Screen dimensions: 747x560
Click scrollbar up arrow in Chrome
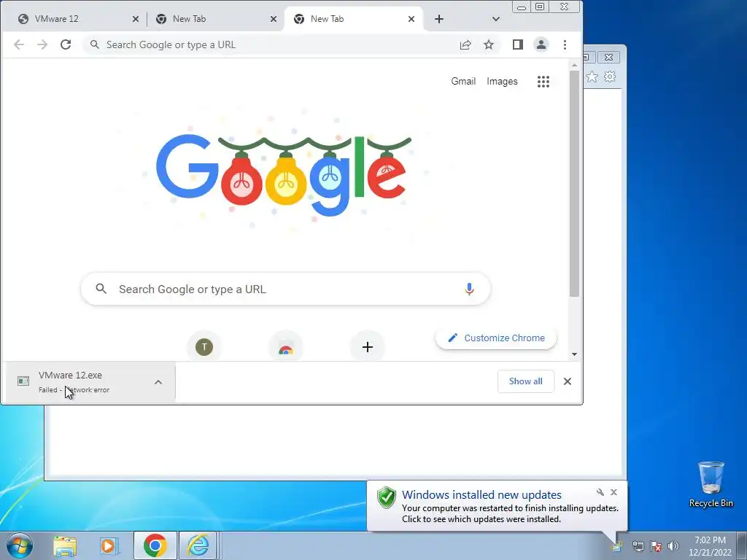coord(575,65)
